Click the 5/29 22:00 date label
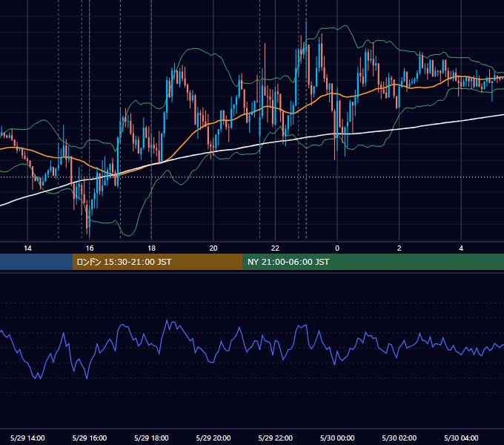The height and width of the screenshot is (445, 504). click(276, 438)
